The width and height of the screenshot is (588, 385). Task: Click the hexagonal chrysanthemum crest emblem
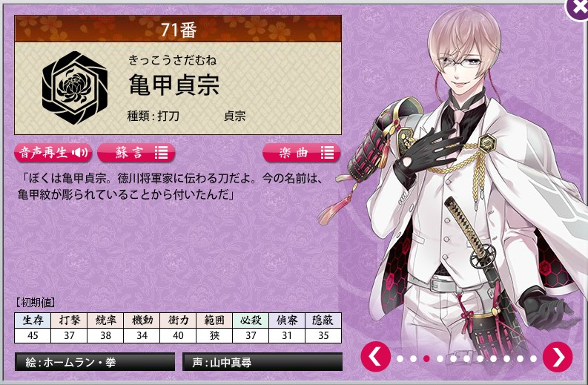tap(75, 88)
